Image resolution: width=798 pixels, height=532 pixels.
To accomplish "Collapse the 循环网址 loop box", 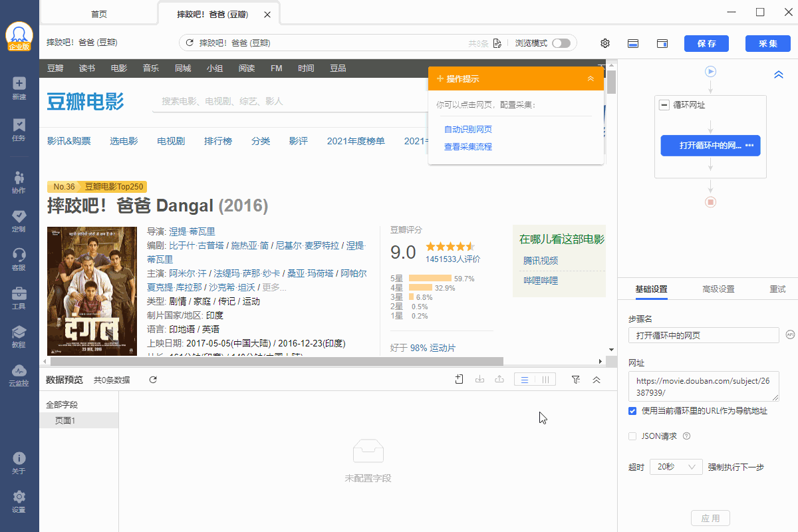I will point(664,105).
